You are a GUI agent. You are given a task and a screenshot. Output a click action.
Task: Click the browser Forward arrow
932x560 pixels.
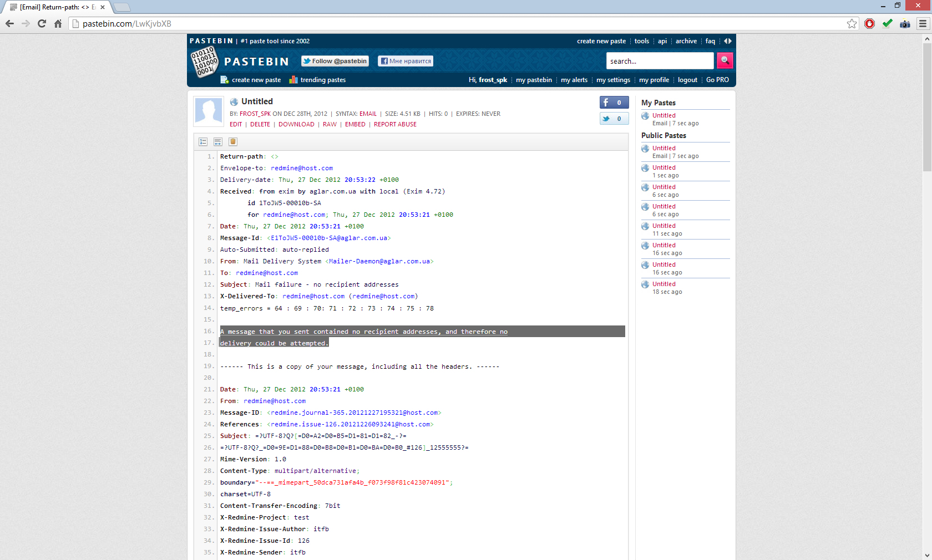(x=26, y=23)
